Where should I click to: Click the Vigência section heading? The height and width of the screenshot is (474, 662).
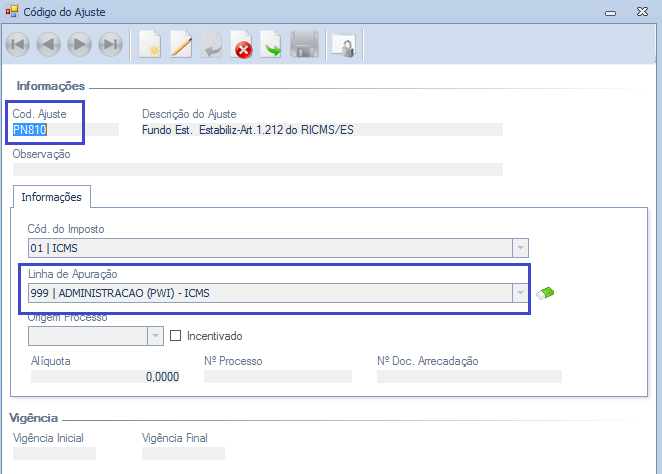33,418
